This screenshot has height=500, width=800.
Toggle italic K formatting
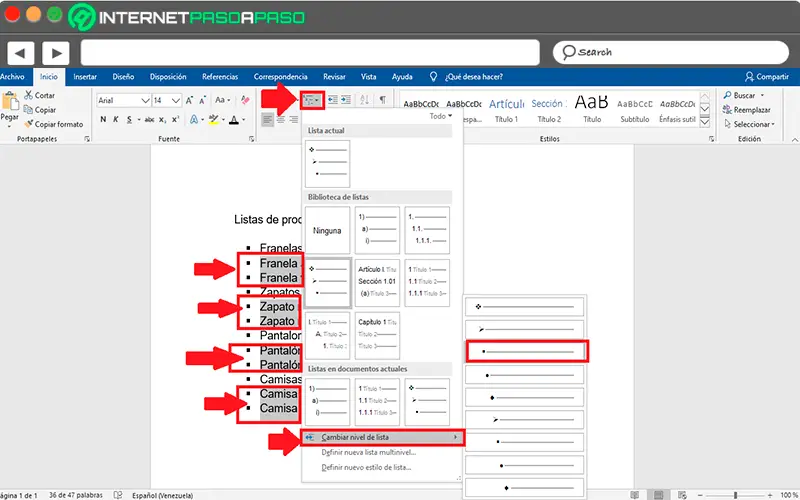click(116, 119)
